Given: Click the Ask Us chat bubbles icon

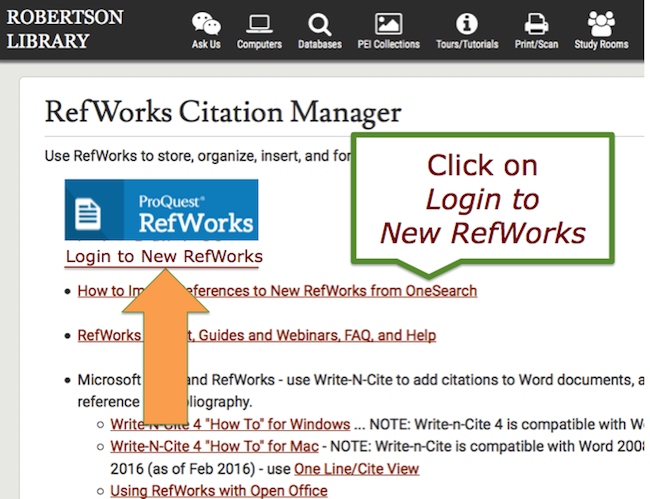Looking at the screenshot, I should coord(206,23).
